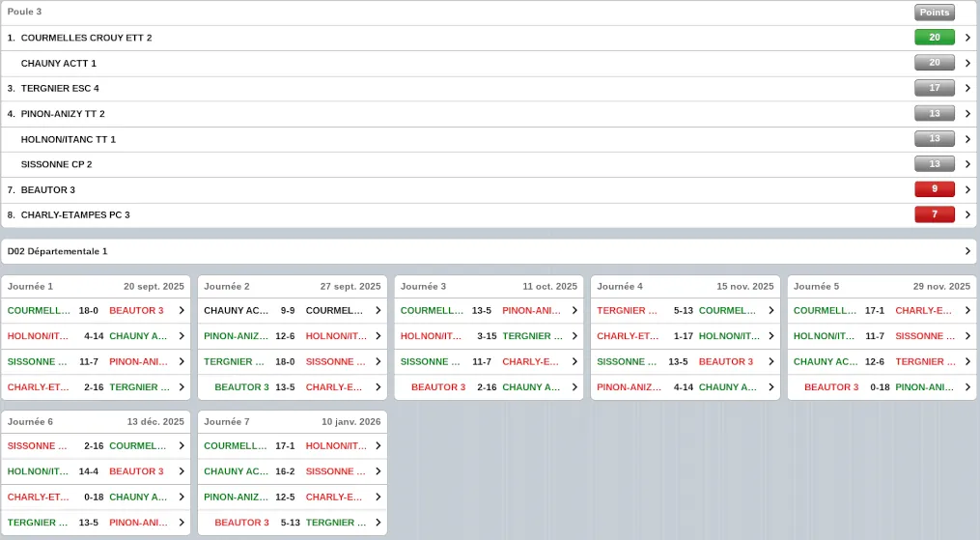Click the red 7 points badge
The width and height of the screenshot is (980, 540).
click(x=934, y=214)
